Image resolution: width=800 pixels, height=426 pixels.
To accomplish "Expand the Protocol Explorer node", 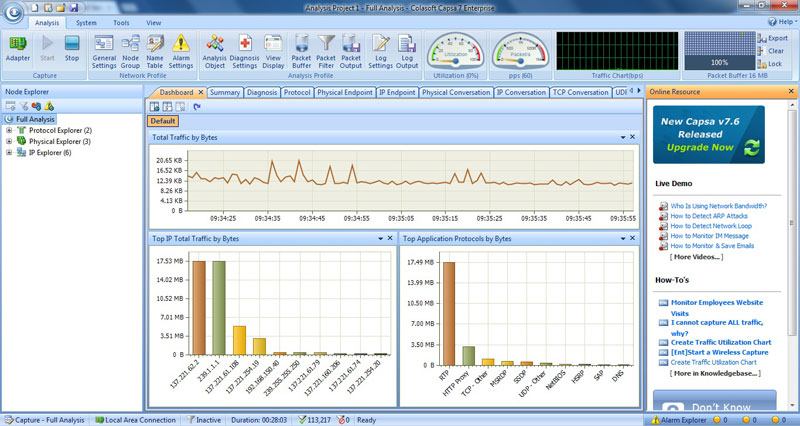I will tap(9, 130).
